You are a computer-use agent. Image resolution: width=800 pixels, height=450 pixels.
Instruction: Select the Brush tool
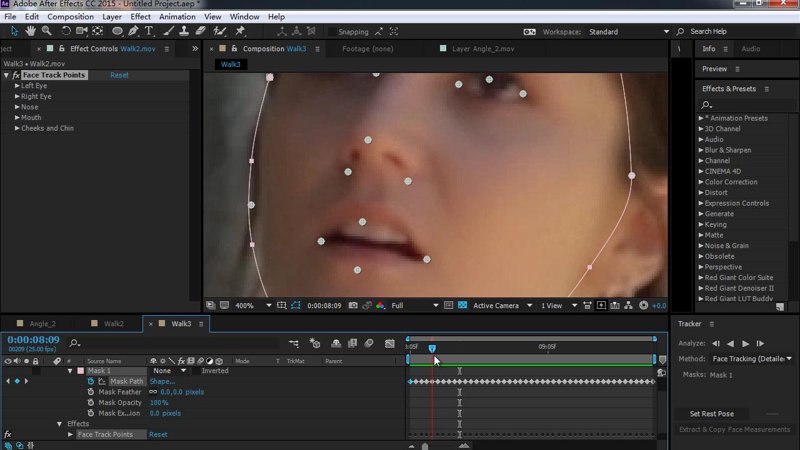pos(168,31)
